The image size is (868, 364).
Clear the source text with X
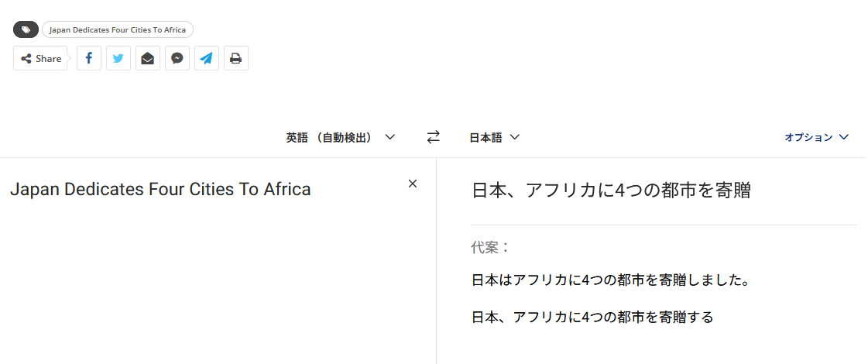pos(413,184)
